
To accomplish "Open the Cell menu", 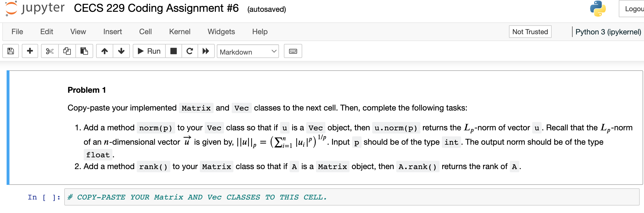I will 145,32.
